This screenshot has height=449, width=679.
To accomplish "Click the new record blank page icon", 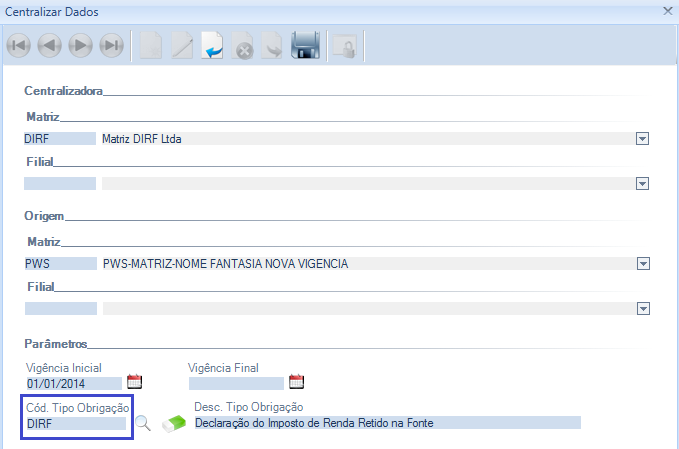I will pyautogui.click(x=151, y=45).
